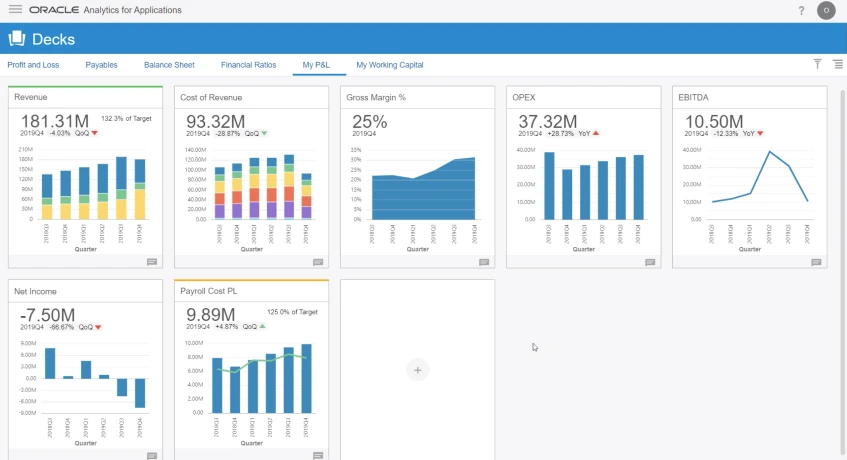
Task: Go to Financial Ratios tab
Action: pos(248,65)
